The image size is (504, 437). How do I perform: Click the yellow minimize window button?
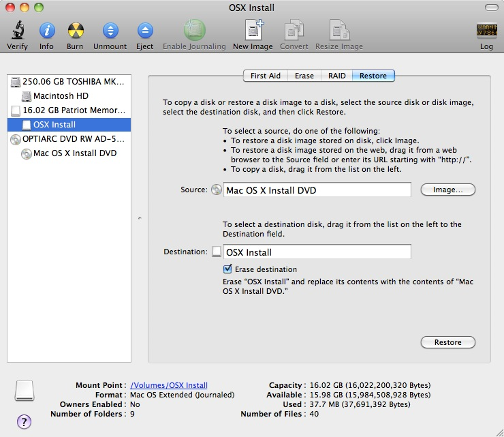pyautogui.click(x=25, y=7)
